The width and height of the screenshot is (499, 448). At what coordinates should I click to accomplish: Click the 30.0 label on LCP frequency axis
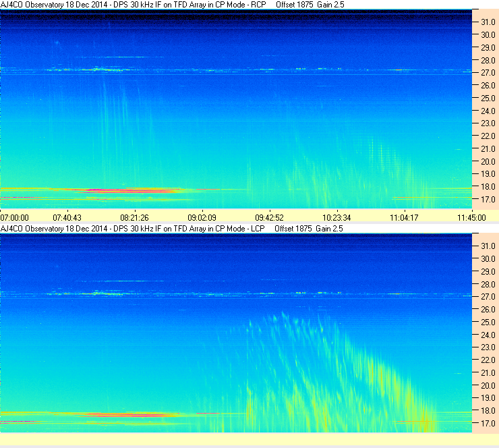tap(488, 259)
